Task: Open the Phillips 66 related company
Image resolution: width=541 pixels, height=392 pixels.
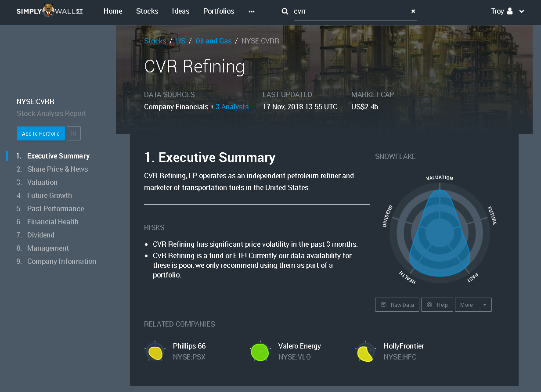Action: pyautogui.click(x=189, y=346)
